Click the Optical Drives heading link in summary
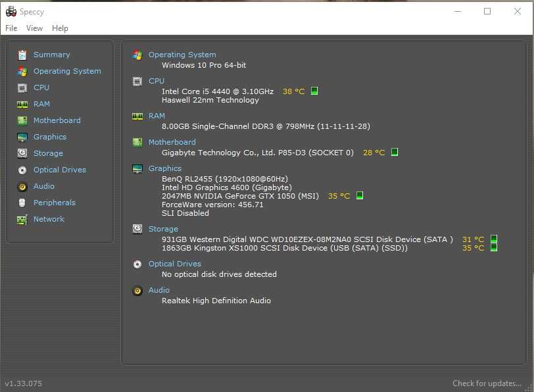534x392 pixels. [175, 264]
